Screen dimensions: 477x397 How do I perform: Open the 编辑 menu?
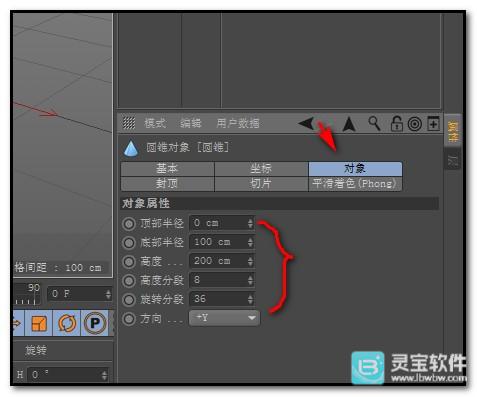point(191,123)
